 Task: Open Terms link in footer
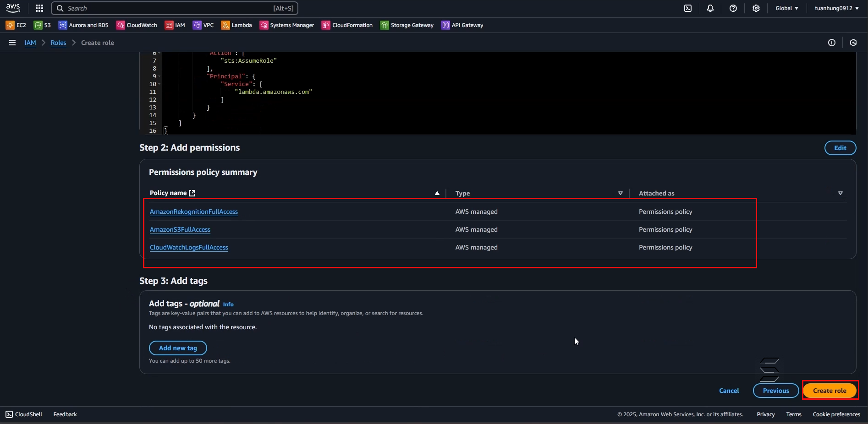pyautogui.click(x=794, y=414)
